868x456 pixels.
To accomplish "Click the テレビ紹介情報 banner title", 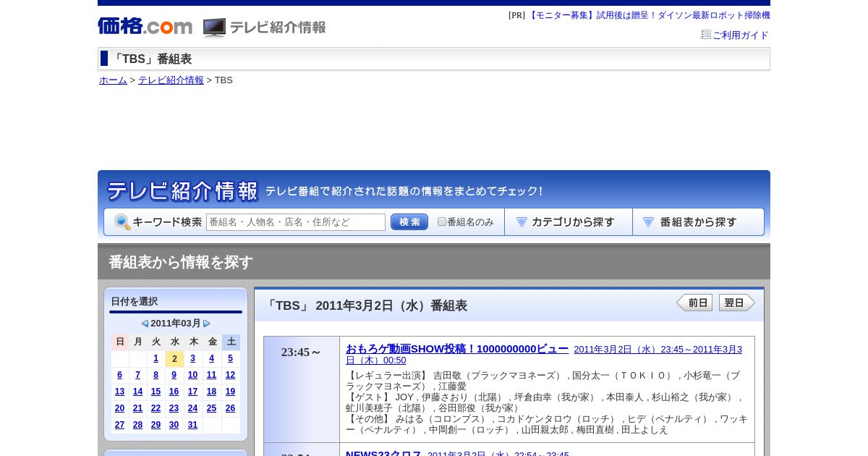I will 182,191.
